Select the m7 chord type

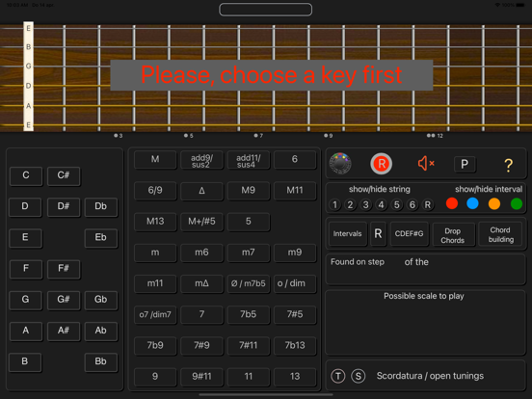pos(249,253)
